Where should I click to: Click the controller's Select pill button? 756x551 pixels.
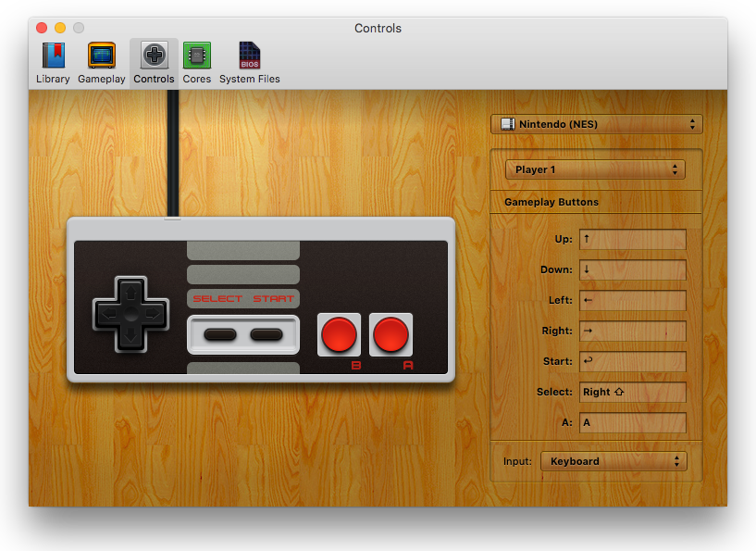220,334
